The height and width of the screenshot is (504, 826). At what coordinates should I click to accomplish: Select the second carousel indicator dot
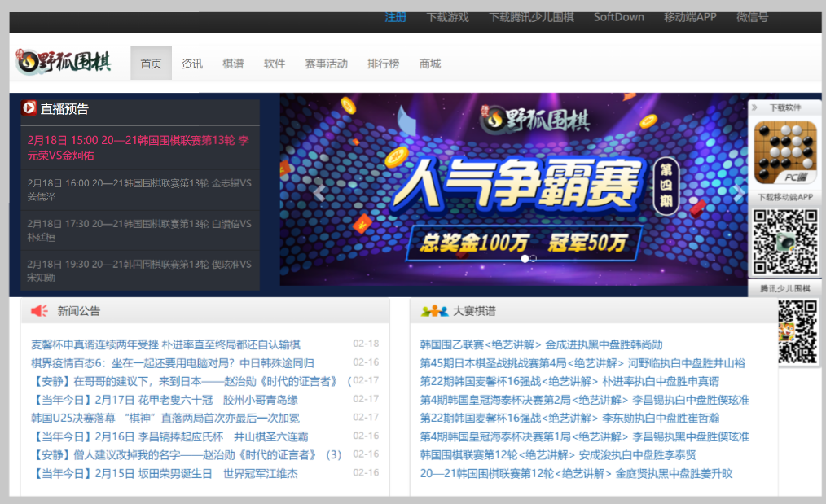pyautogui.click(x=533, y=259)
